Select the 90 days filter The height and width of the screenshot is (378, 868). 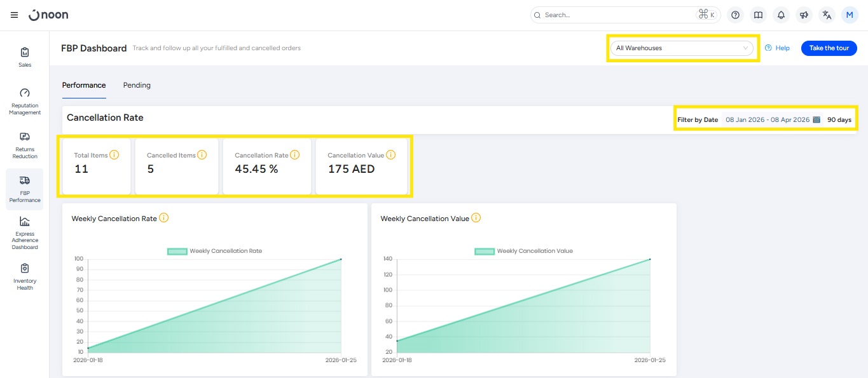[839, 119]
